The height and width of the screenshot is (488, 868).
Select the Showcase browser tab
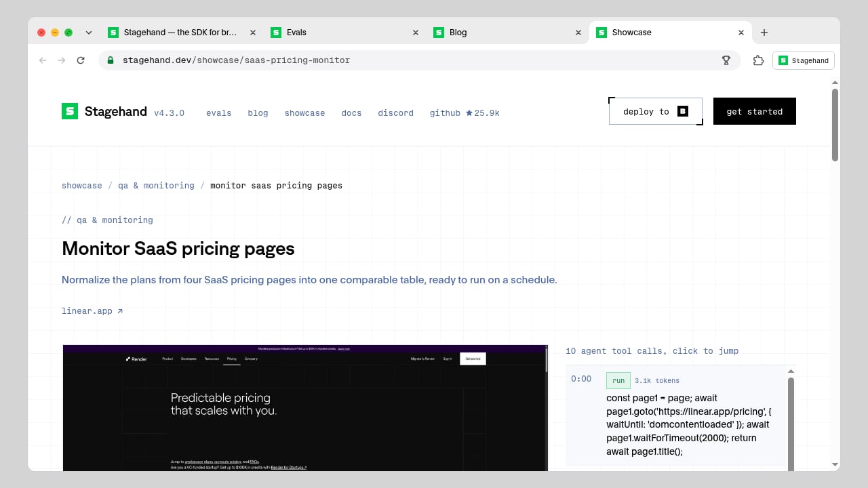pyautogui.click(x=670, y=33)
